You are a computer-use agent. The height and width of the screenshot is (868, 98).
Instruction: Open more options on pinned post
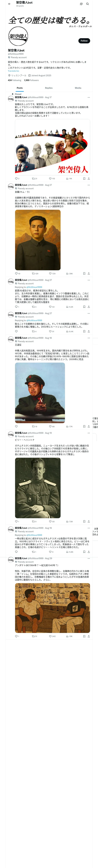click(x=89, y=97)
